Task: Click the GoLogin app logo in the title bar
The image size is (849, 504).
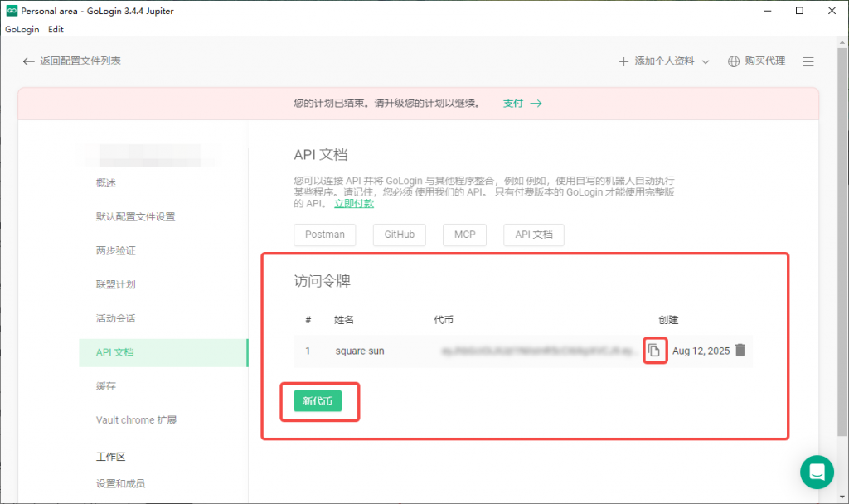Action: click(12, 11)
